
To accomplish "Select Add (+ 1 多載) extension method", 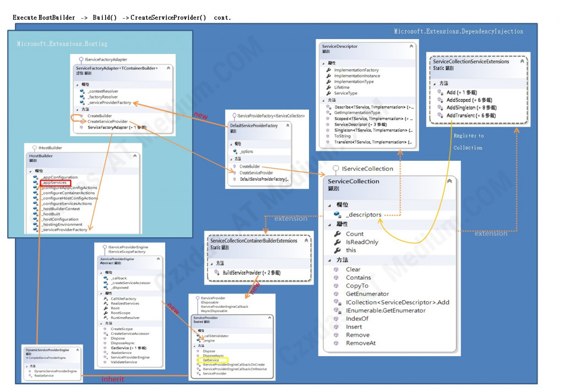I will 462,92.
